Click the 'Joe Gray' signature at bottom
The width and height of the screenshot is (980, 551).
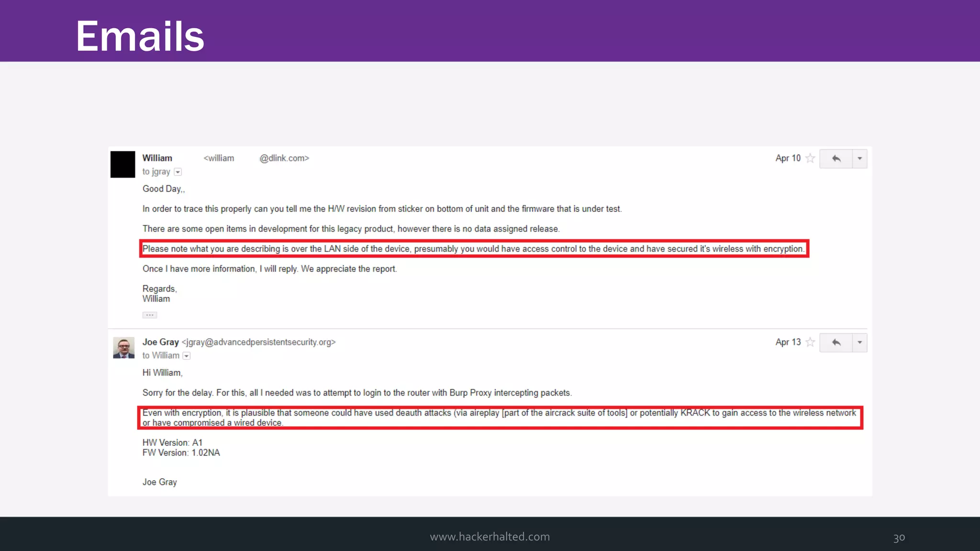(160, 482)
